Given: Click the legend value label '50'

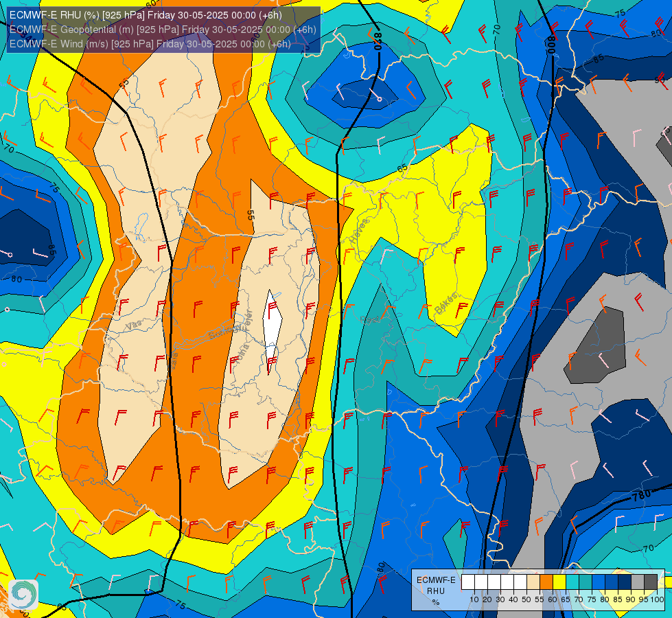Looking at the screenshot, I should point(526,599).
